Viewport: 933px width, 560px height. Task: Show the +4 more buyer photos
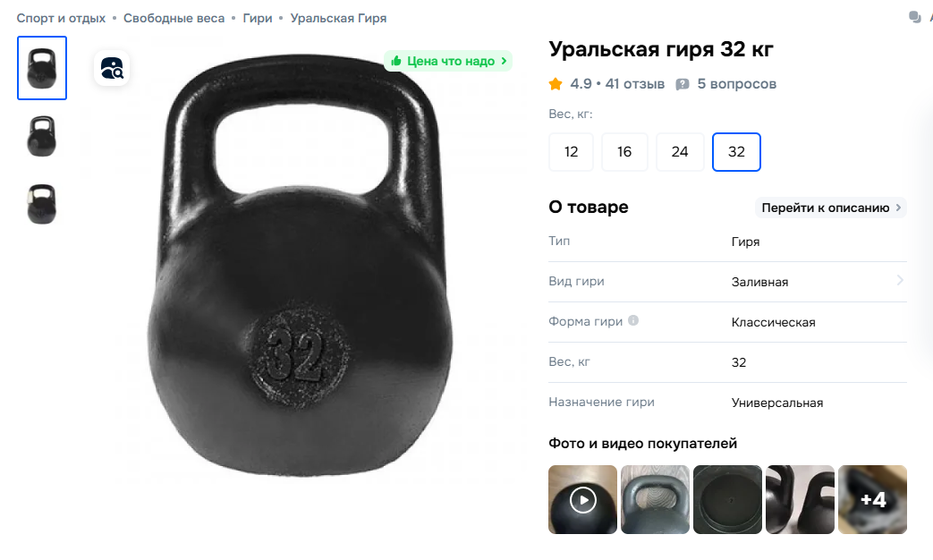click(x=872, y=499)
